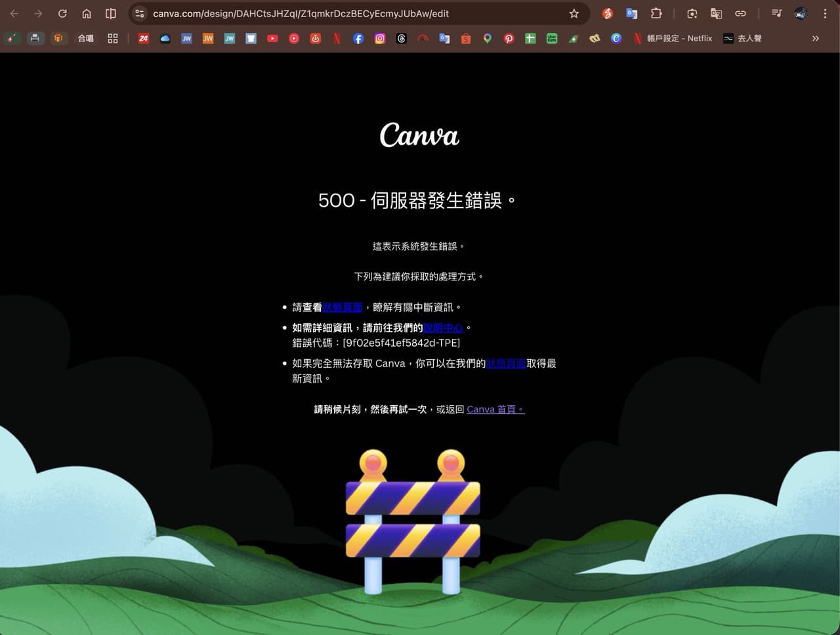This screenshot has height=635, width=840.
Task: Toggle the side panel icon beside home
Action: [x=111, y=13]
